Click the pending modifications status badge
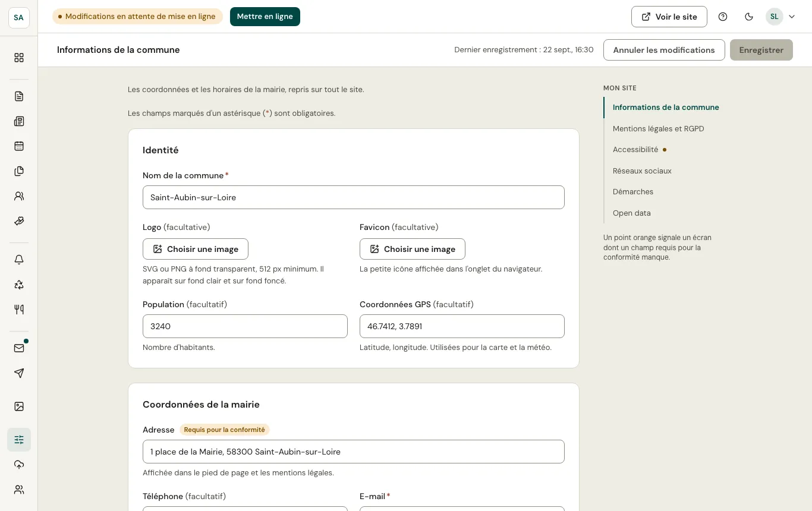The image size is (812, 511). point(137,17)
